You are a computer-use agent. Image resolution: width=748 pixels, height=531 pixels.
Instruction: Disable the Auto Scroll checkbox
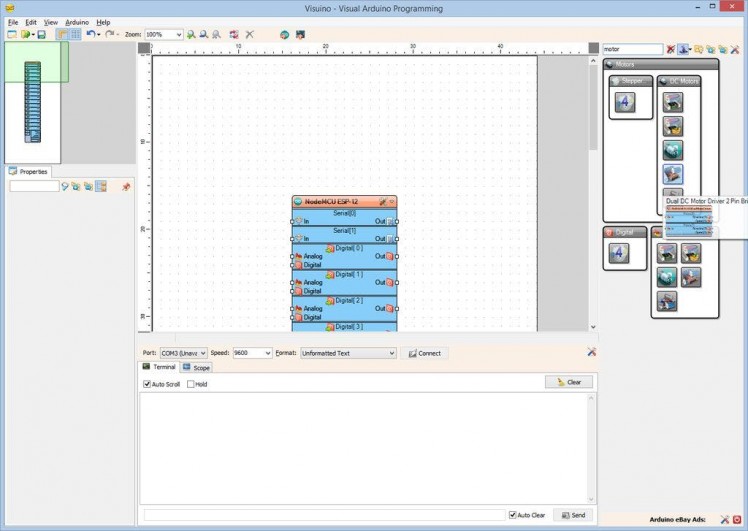click(147, 384)
